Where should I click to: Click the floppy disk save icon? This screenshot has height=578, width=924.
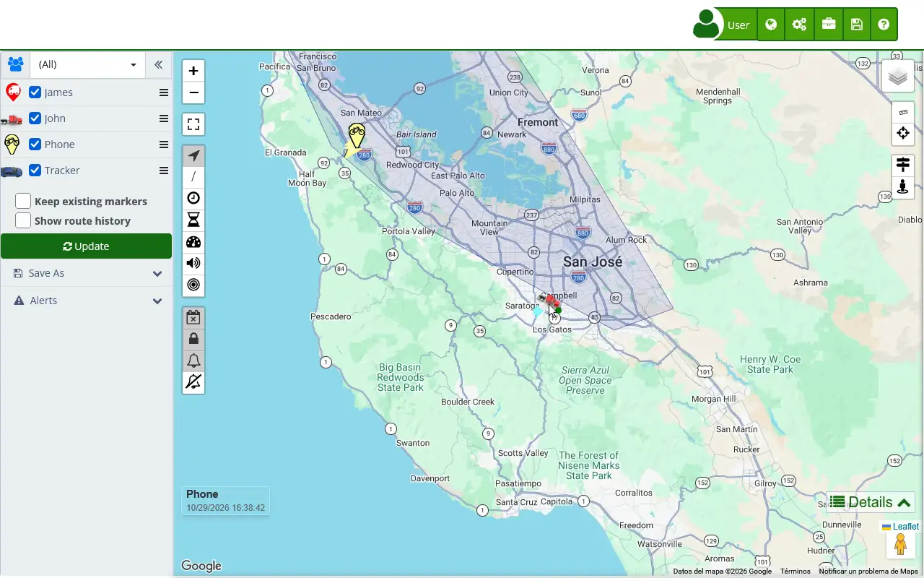tap(856, 25)
